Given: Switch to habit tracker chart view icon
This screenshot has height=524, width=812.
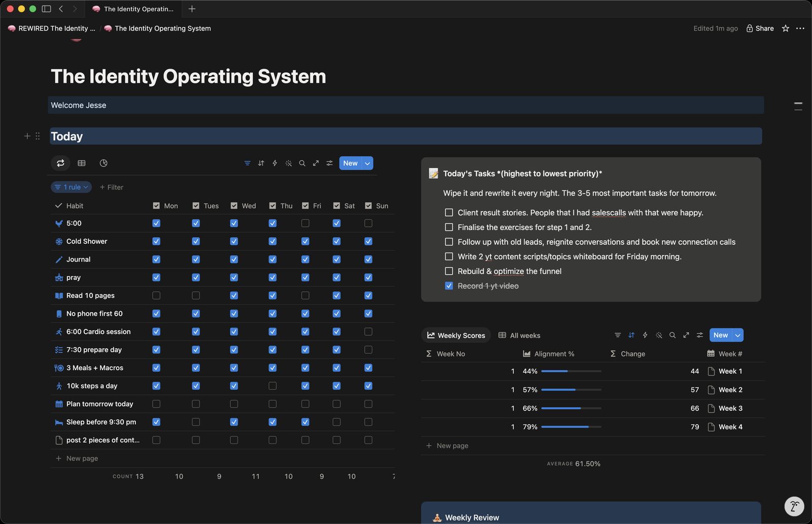Looking at the screenshot, I should coord(104,163).
